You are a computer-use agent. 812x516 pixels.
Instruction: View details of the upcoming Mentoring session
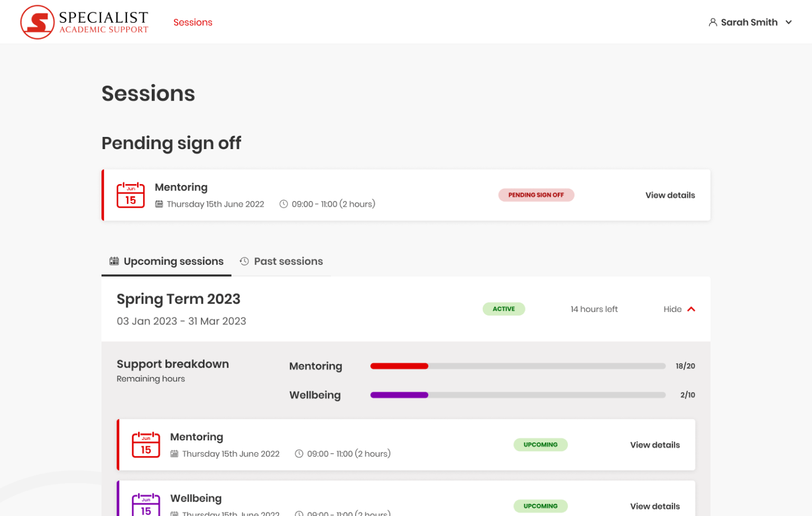[x=654, y=445]
